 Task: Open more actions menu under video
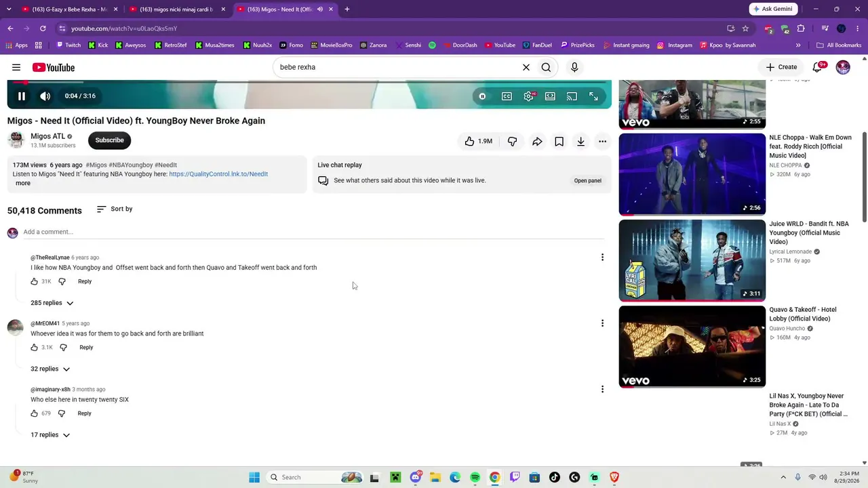coord(602,141)
